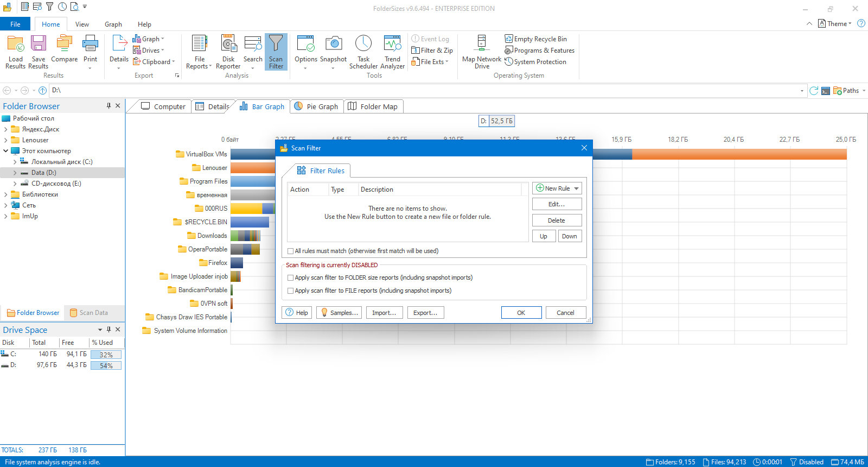The image size is (868, 467).
Task: Click the Samples... button
Action: tap(339, 312)
